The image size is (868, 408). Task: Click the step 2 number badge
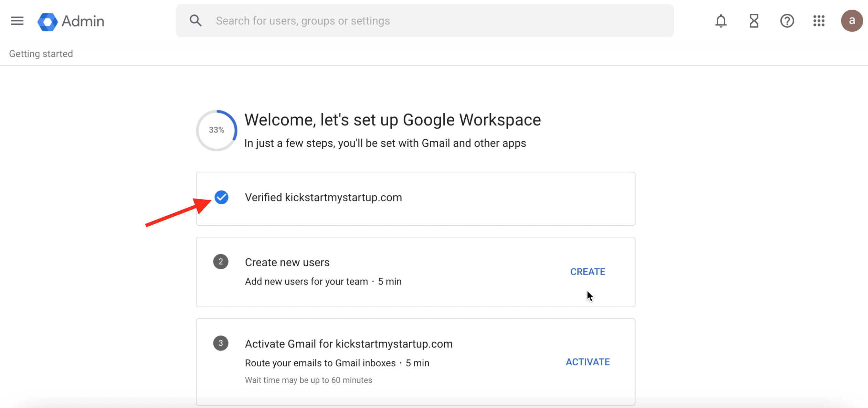point(221,262)
